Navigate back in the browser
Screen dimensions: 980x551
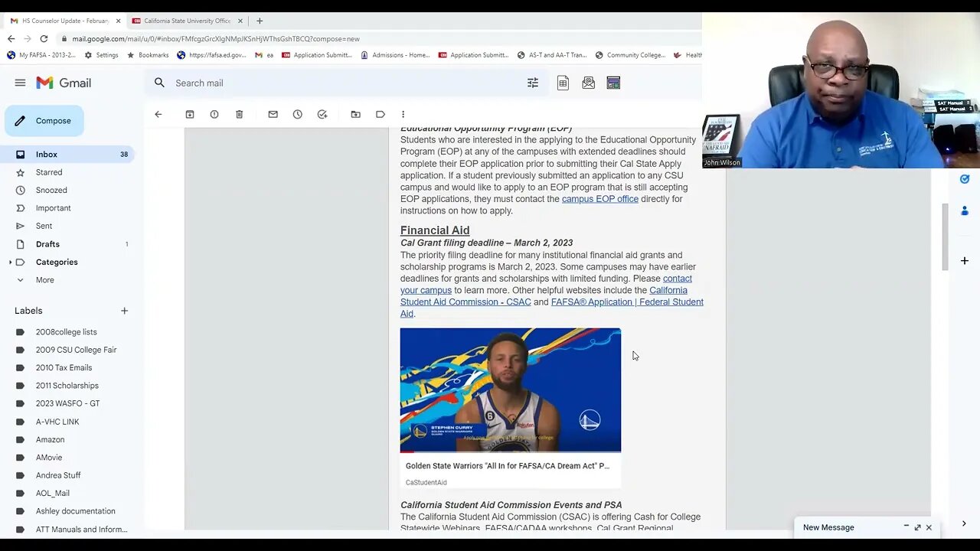pos(11,38)
